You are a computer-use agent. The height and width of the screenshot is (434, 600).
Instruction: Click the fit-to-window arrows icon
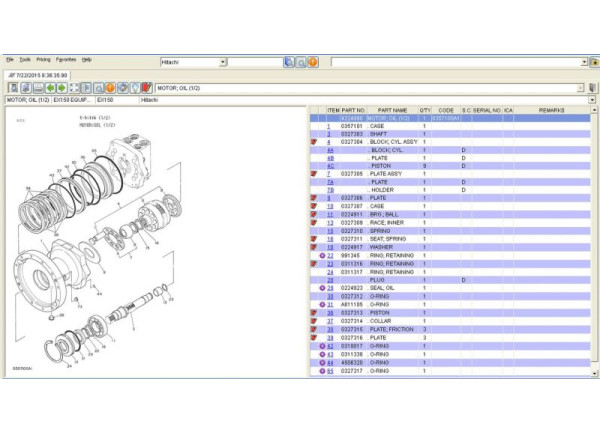(x=73, y=88)
